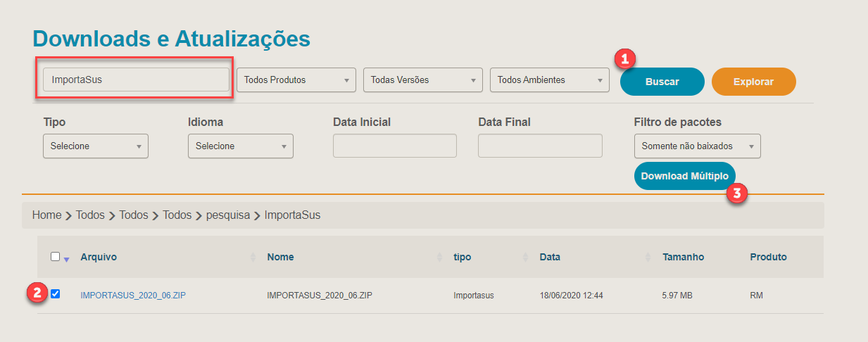Toggle the select-all checkbox in table header
Image resolution: width=868 pixels, height=342 pixels.
coord(56,256)
